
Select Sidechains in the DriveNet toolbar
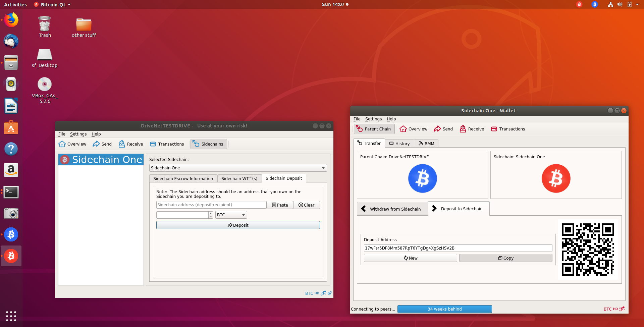[x=209, y=144]
